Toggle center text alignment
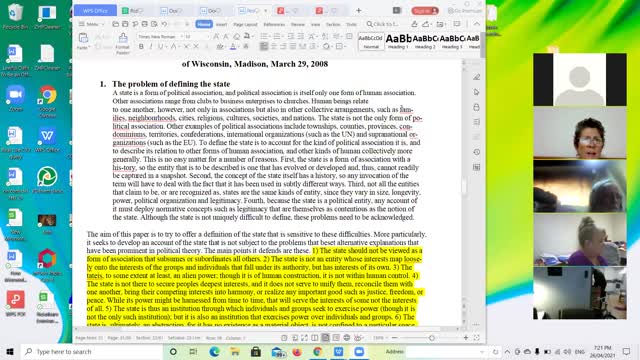This screenshot has width=640, height=360. click(x=274, y=47)
